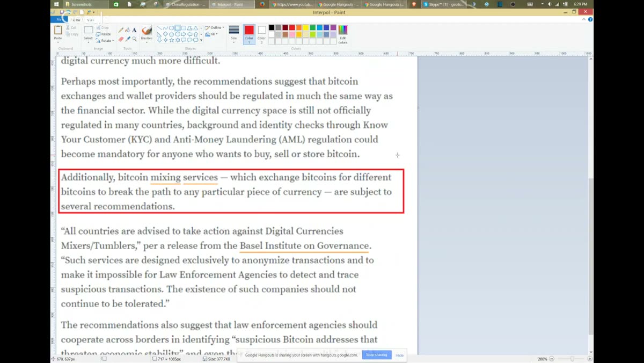The image size is (644, 363).
Task: Click the Stop sharing button
Action: point(377,355)
